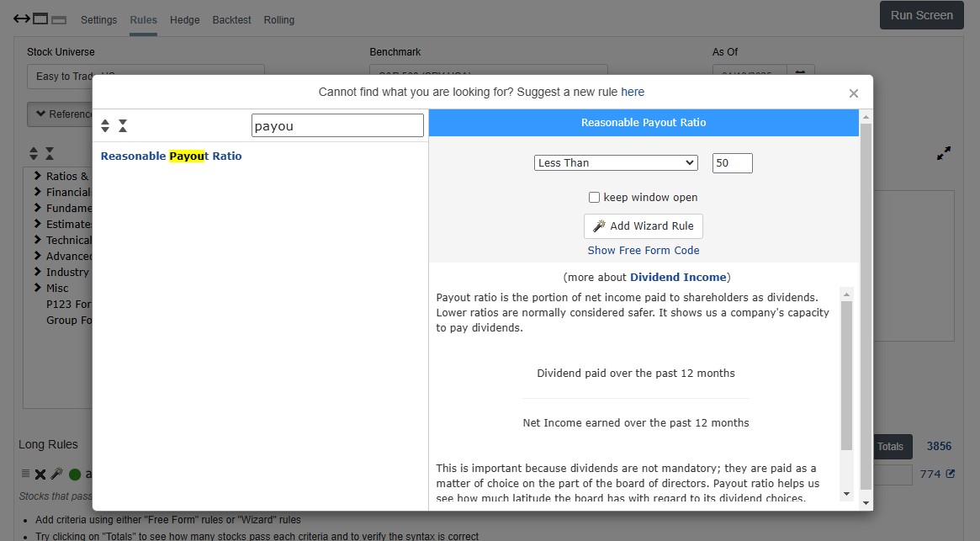Image resolution: width=980 pixels, height=541 pixels.
Task: Click the payout ratio value field
Action: click(732, 163)
